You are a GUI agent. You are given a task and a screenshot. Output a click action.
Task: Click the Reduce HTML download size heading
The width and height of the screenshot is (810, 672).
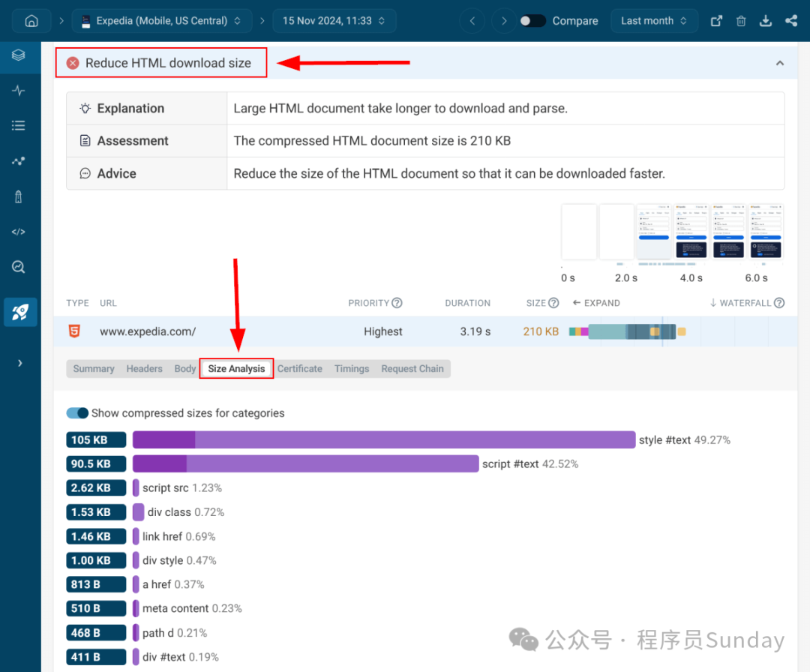[168, 63]
